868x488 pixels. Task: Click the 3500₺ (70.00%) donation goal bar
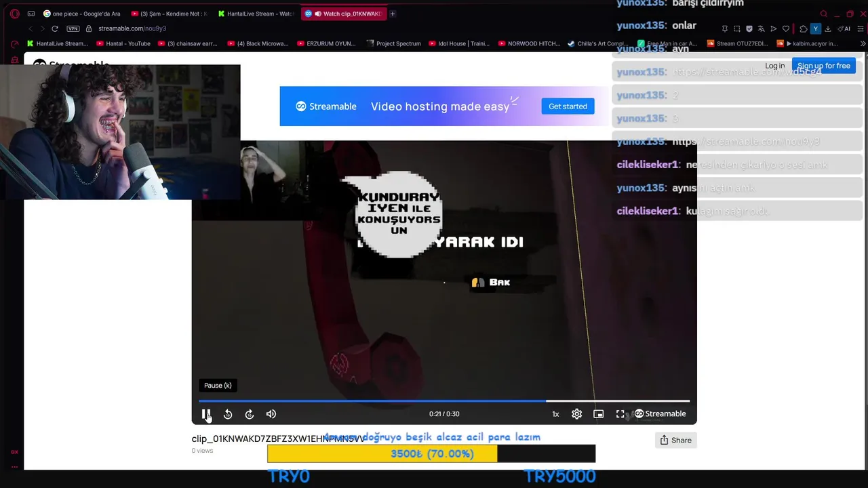(431, 453)
